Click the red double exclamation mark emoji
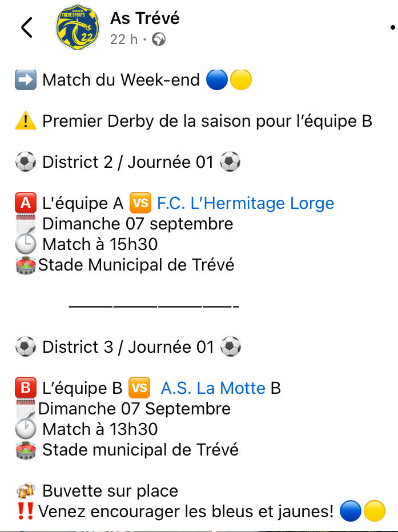 26,511
